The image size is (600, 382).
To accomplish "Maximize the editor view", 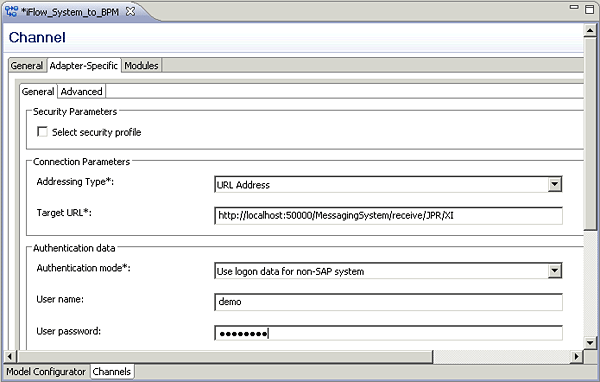I will (x=589, y=9).
